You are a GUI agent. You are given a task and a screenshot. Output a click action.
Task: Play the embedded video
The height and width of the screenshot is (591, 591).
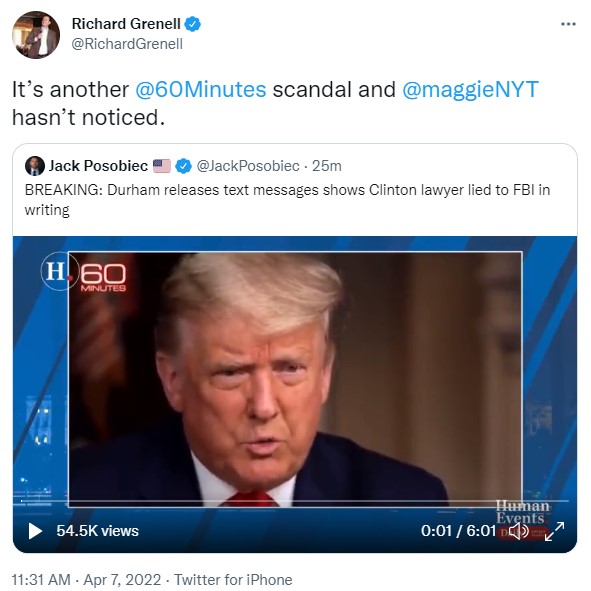35,531
